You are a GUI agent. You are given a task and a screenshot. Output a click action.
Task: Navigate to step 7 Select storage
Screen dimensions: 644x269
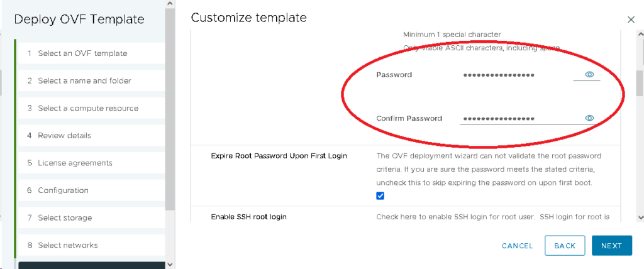coord(65,218)
